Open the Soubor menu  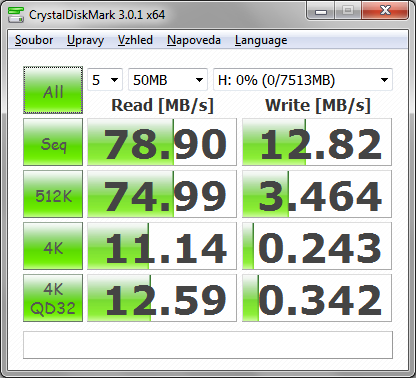34,40
